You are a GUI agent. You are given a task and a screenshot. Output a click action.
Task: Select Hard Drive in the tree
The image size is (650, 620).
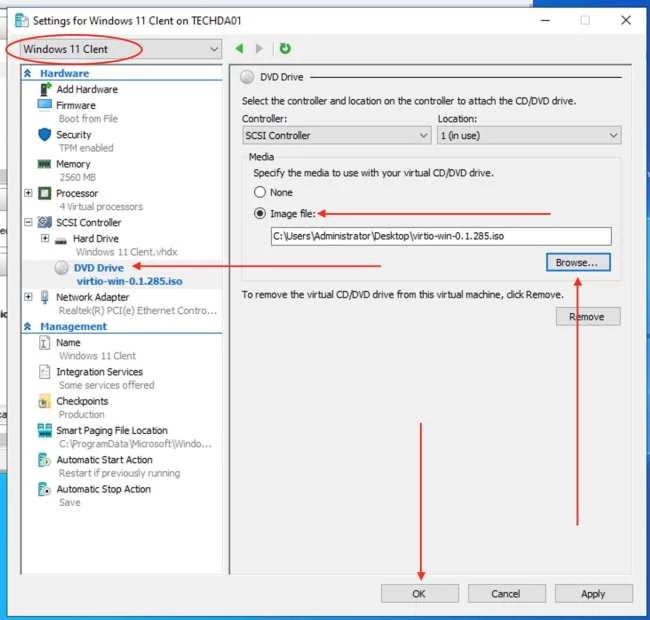point(96,239)
